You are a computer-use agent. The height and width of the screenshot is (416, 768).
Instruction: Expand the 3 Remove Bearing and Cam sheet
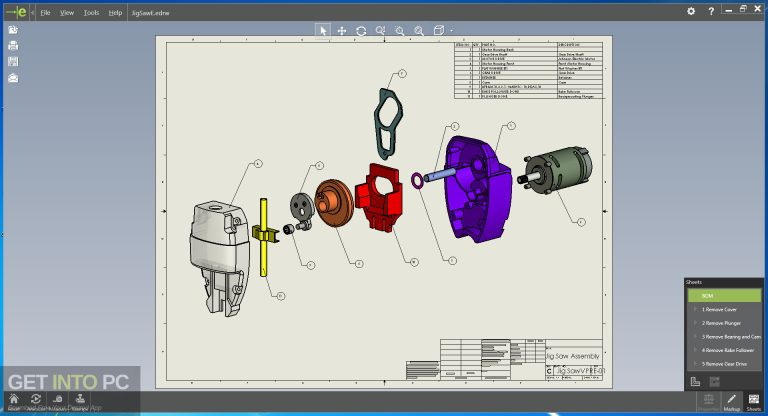tap(696, 336)
